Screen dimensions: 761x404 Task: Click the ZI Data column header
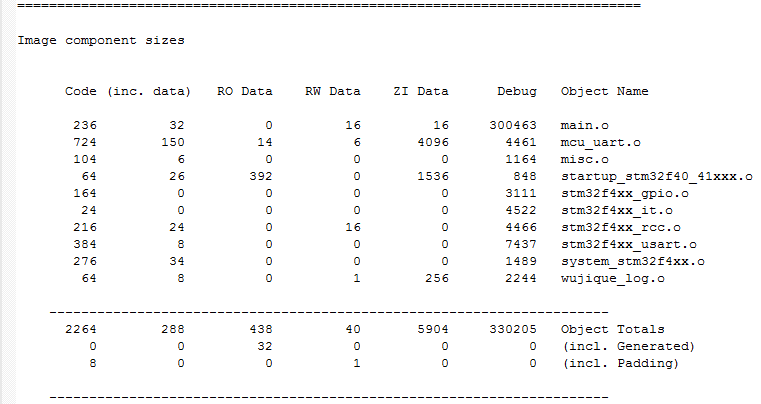[421, 91]
